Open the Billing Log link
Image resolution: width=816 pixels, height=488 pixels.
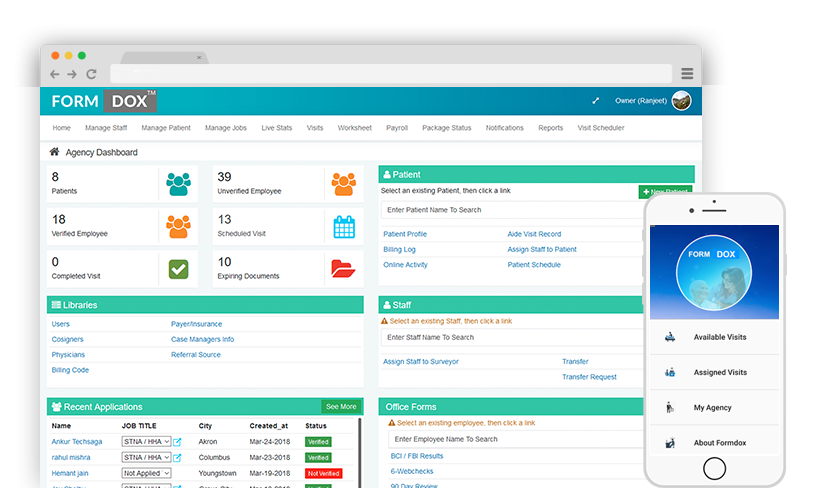point(399,250)
